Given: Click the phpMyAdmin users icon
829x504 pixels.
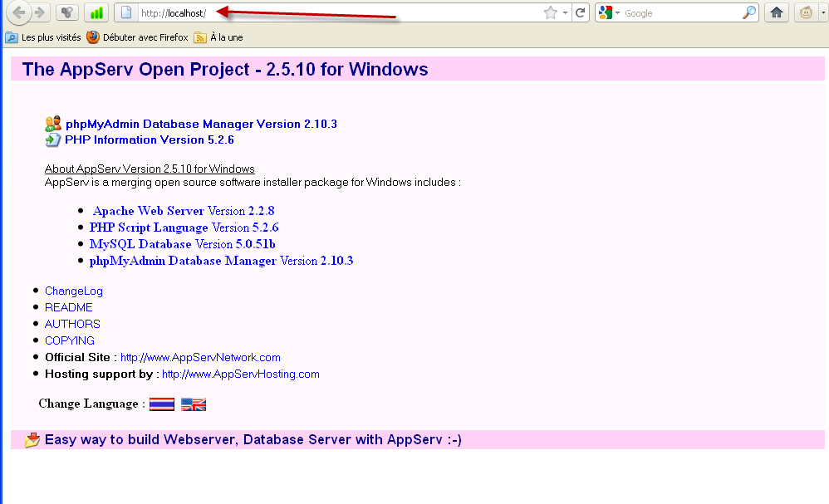Looking at the screenshot, I should tap(52, 123).
